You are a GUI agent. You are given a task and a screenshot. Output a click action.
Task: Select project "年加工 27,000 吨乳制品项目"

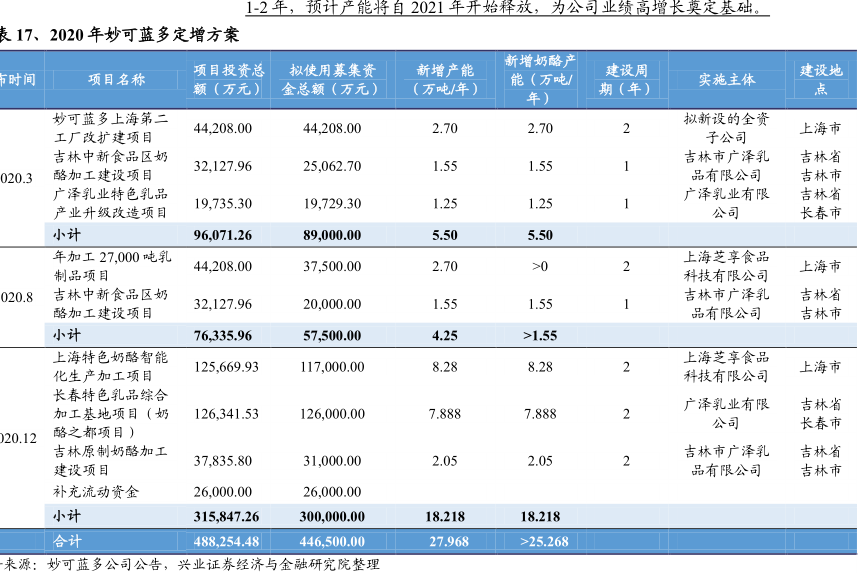click(112, 266)
